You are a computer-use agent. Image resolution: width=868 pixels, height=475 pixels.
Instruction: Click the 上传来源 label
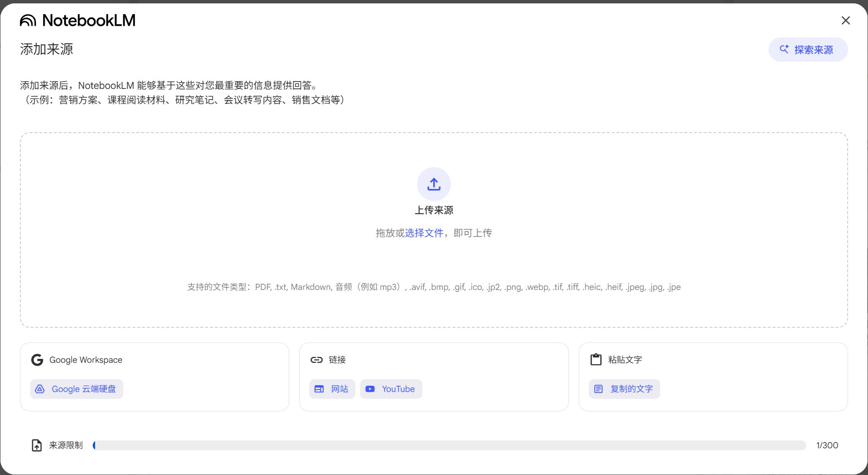coord(434,210)
